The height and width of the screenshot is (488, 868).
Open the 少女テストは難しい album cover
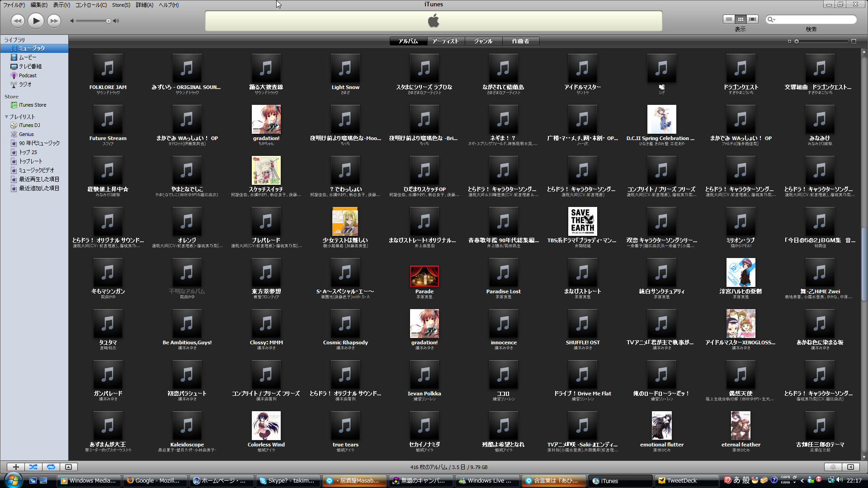coord(345,221)
